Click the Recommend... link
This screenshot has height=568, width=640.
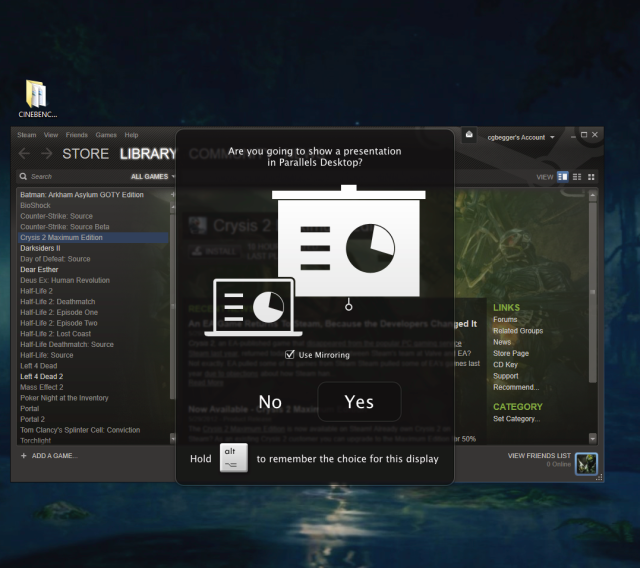516,387
